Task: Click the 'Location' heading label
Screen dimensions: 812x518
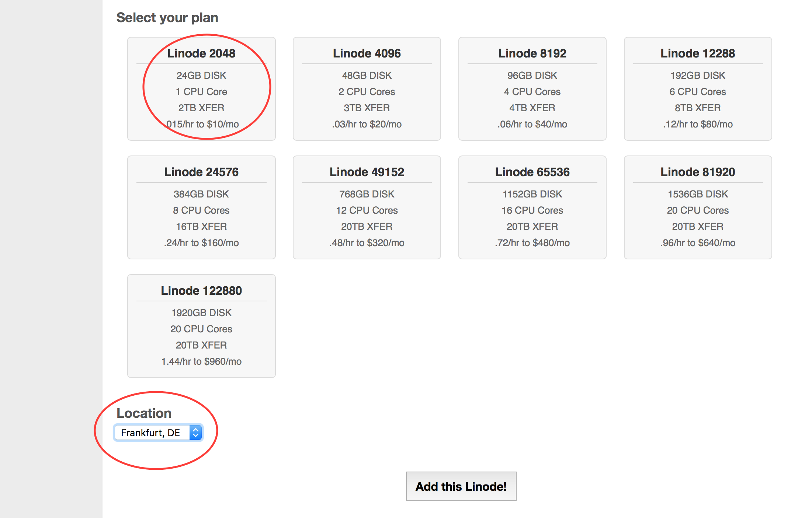Action: [x=144, y=413]
